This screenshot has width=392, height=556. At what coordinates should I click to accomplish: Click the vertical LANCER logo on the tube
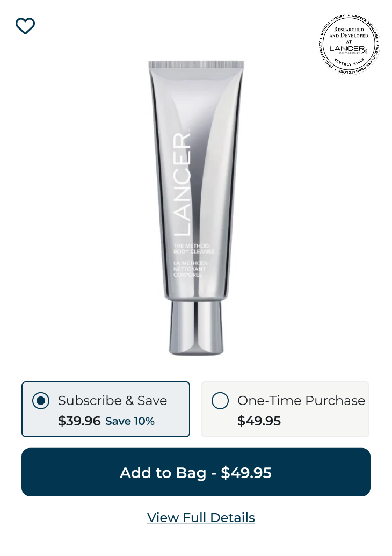click(182, 184)
